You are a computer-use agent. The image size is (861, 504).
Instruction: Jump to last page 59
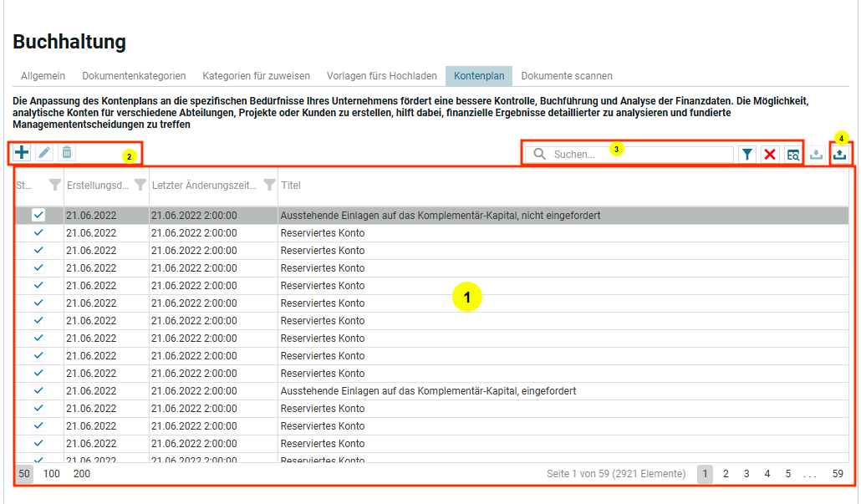point(838,474)
